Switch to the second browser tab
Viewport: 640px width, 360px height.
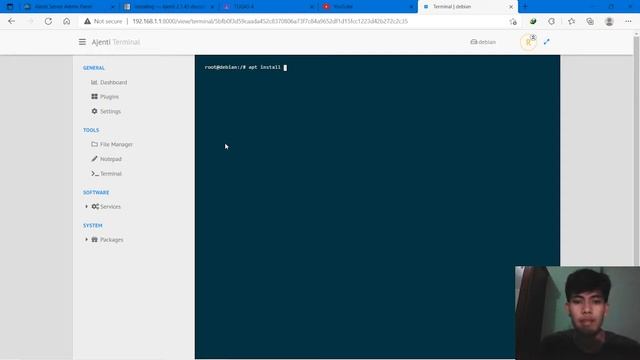[169, 7]
